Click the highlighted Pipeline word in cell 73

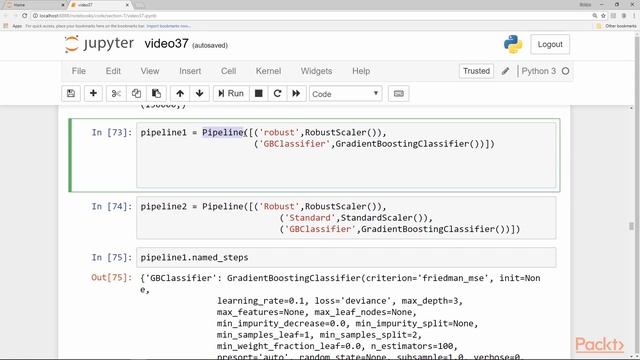click(x=223, y=132)
